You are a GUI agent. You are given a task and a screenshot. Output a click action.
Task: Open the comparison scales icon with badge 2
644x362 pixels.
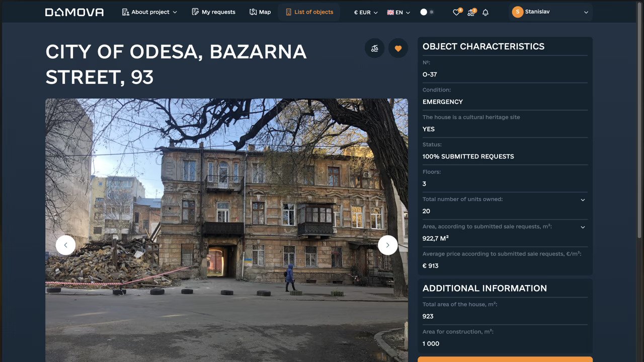pyautogui.click(x=470, y=12)
